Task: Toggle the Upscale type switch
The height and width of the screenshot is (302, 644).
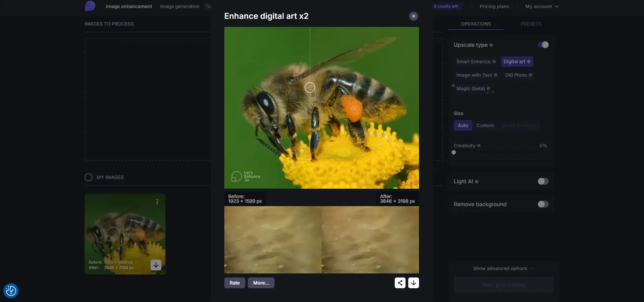Action: point(543,45)
